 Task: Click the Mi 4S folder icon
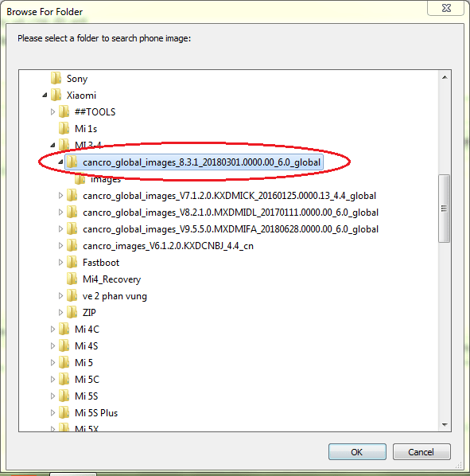point(64,345)
